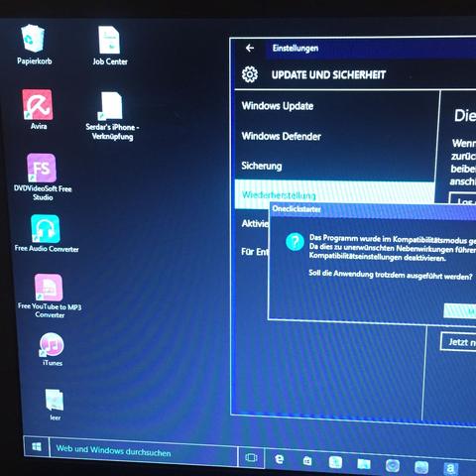
Task: Open the Task View taskbar button
Action: click(251, 457)
